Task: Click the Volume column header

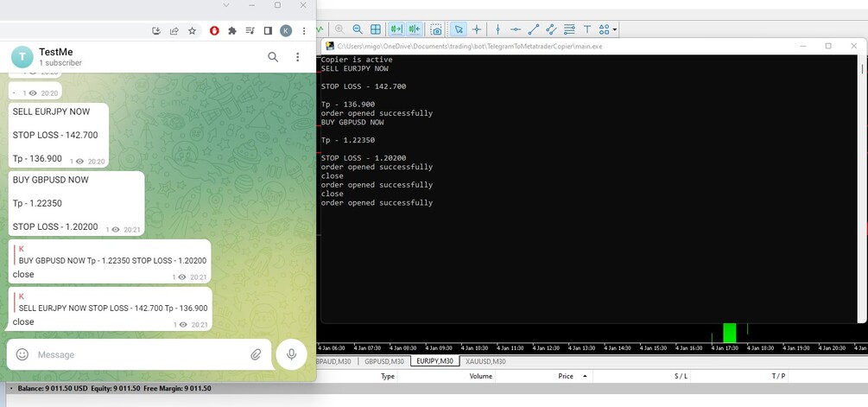Action: pos(481,376)
